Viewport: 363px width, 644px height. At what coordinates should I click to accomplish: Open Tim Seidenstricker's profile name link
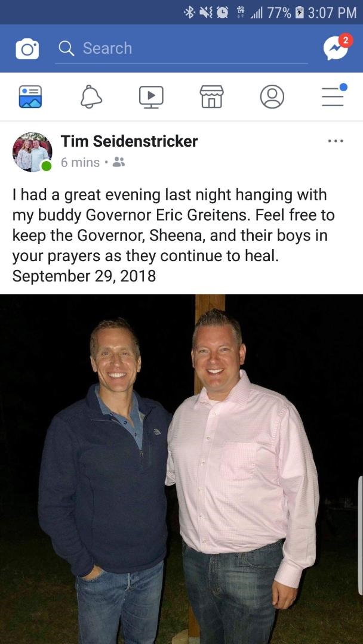(129, 141)
